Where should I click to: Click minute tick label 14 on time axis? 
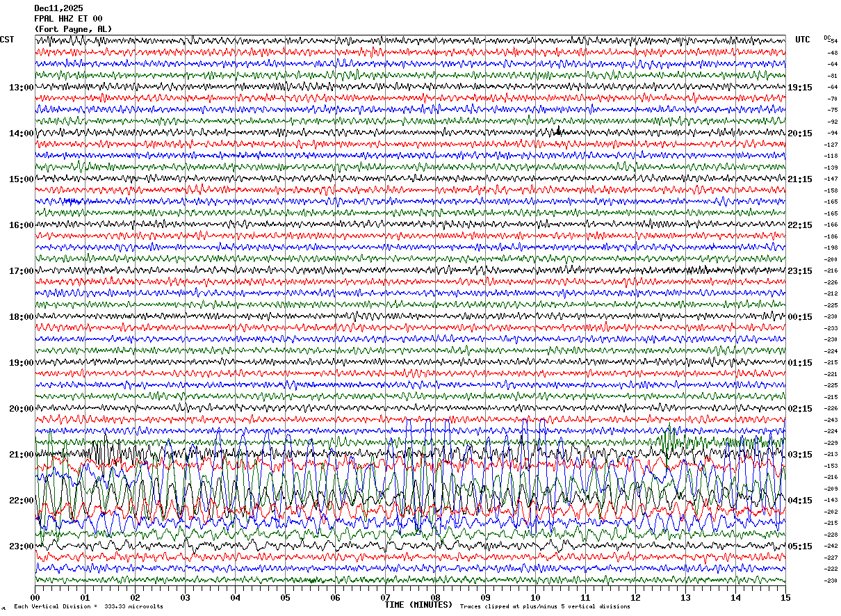[735, 597]
